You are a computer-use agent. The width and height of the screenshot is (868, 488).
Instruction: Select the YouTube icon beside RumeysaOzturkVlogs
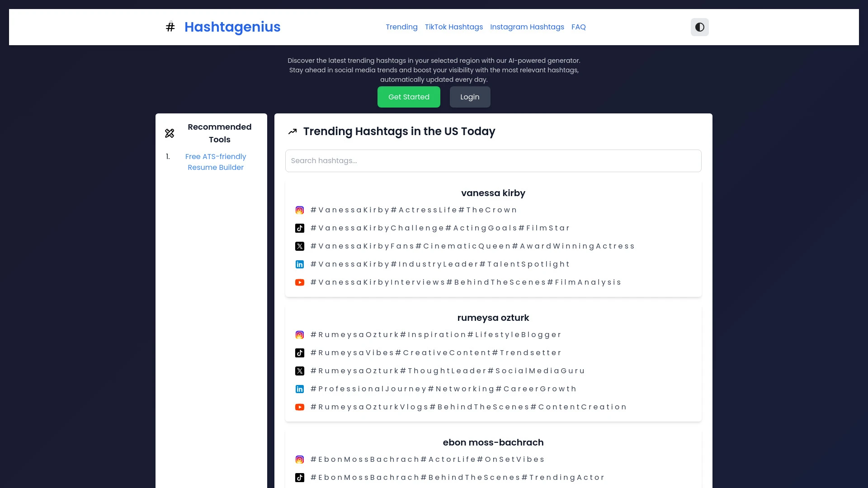[300, 407]
